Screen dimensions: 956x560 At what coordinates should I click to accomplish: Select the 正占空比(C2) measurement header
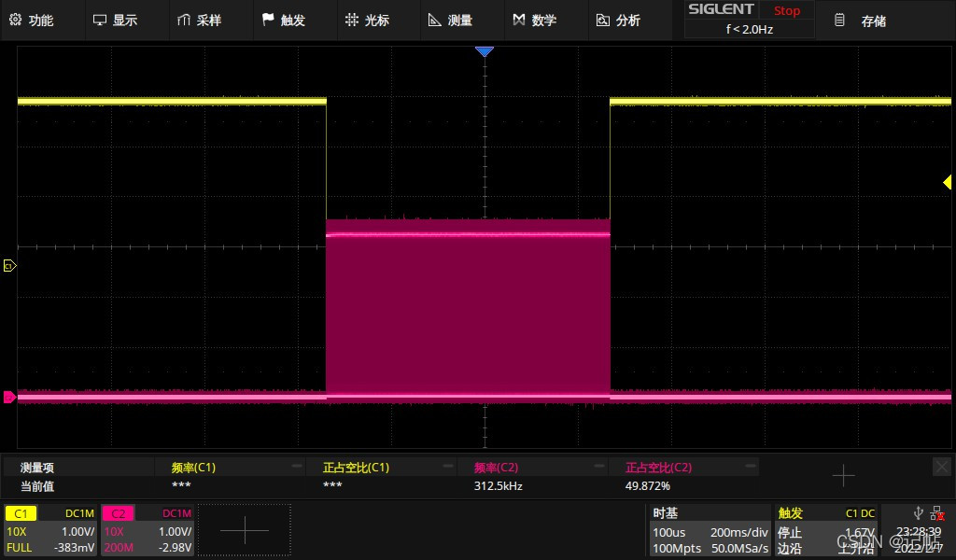click(x=658, y=468)
